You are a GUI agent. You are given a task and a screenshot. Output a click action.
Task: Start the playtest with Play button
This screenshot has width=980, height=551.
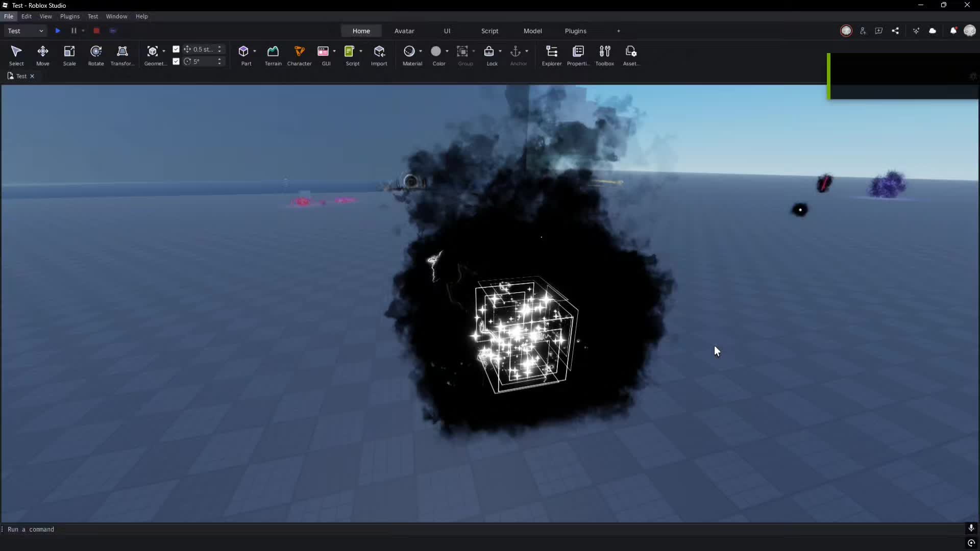(58, 31)
